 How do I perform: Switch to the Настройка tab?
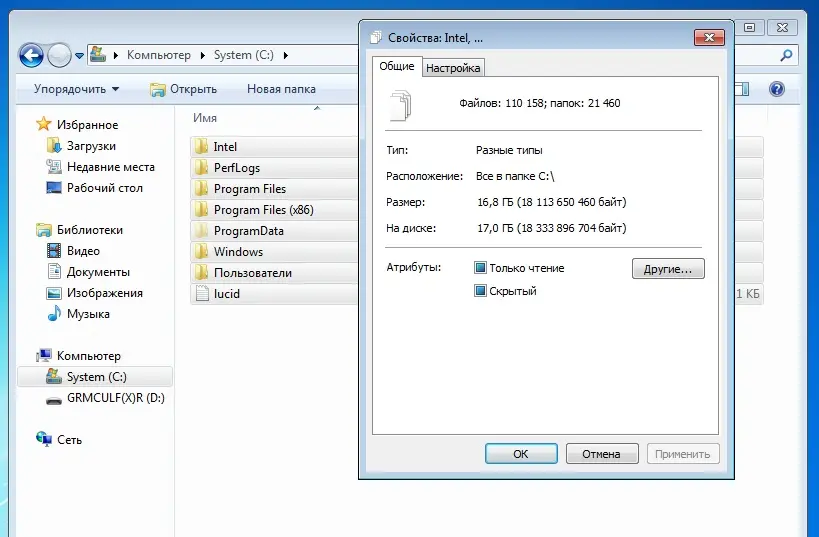453,68
